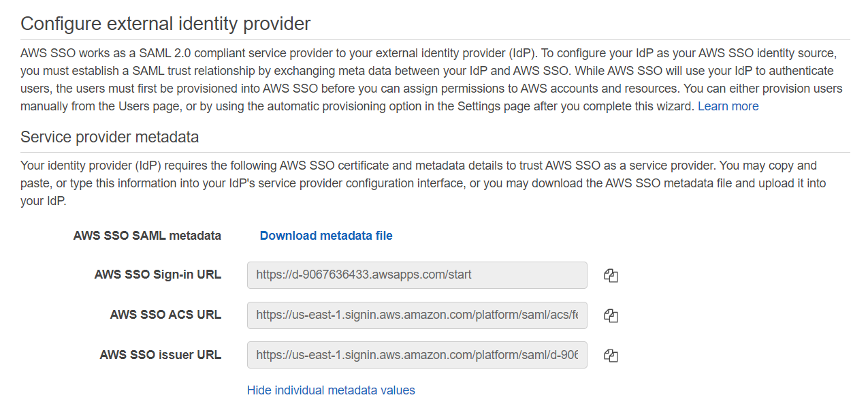The height and width of the screenshot is (406, 868).
Task: Click the Configure external identity provider heading
Action: 165,24
